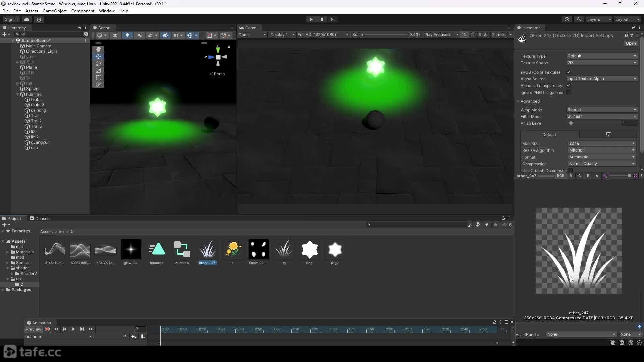Open the Max Size dropdown
Viewport: 644px width, 362px height.
[602, 143]
